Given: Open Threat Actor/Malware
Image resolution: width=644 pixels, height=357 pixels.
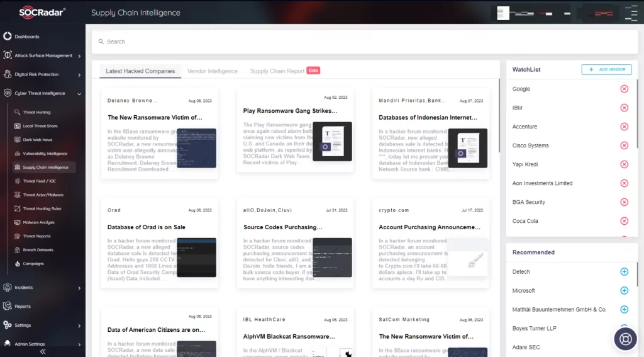Looking at the screenshot, I should [43, 195].
